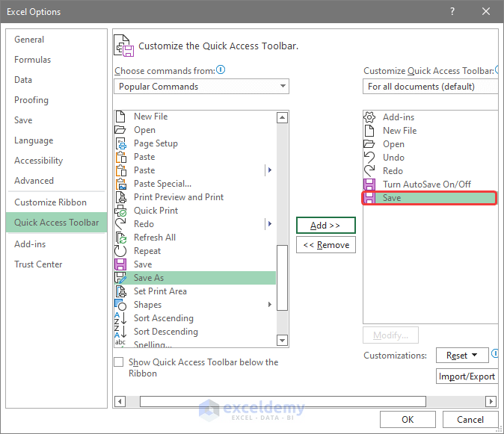The width and height of the screenshot is (504, 434).
Task: Pick Refresh All icon
Action: point(121,238)
